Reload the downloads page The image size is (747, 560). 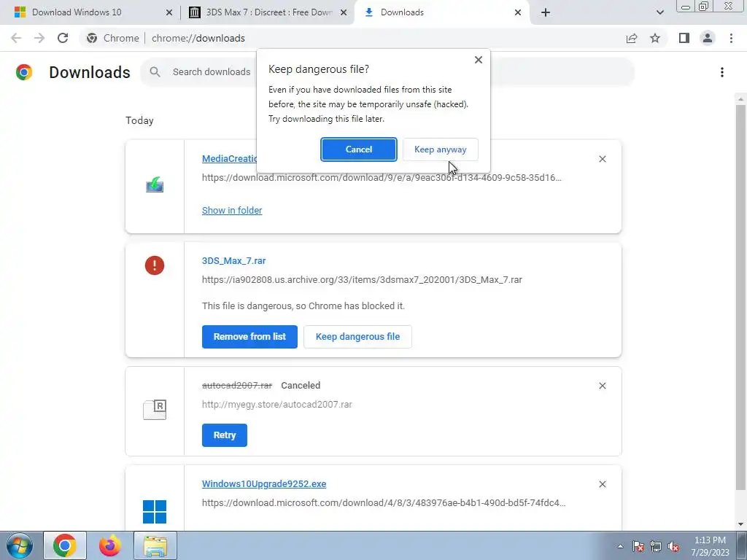(x=63, y=38)
